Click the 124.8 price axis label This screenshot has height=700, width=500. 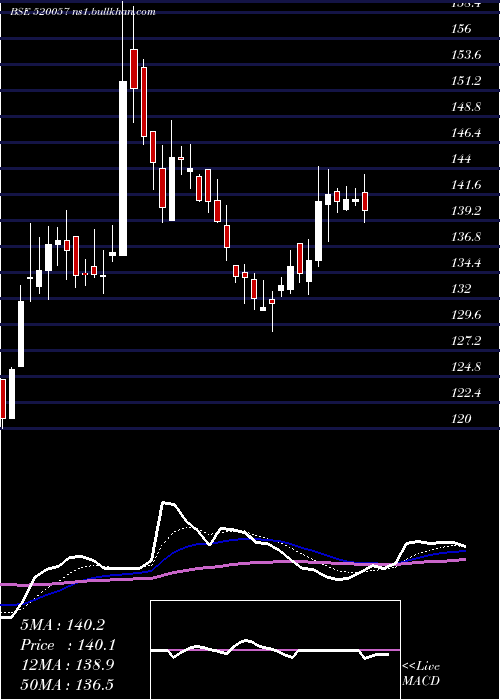(466, 367)
